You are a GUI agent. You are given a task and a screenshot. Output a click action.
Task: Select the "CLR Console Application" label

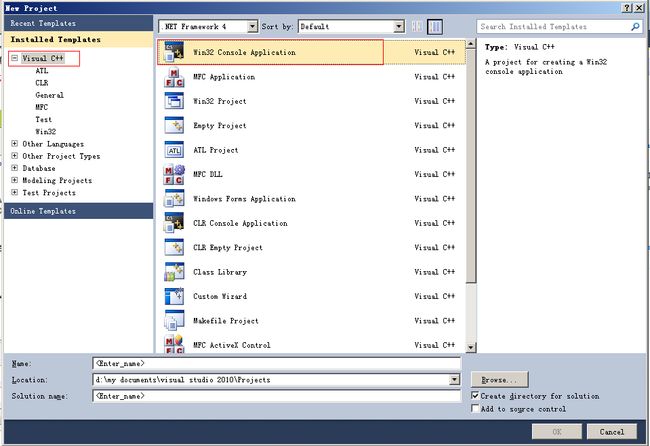240,223
